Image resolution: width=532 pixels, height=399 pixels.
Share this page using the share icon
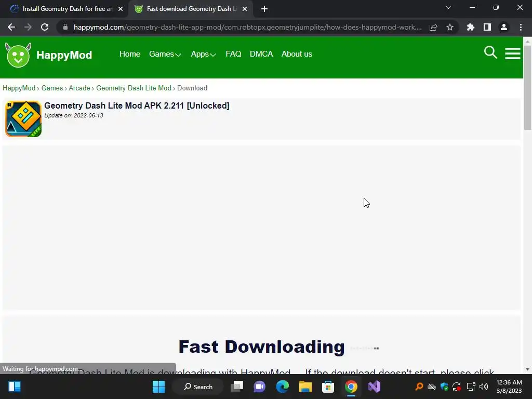click(433, 27)
